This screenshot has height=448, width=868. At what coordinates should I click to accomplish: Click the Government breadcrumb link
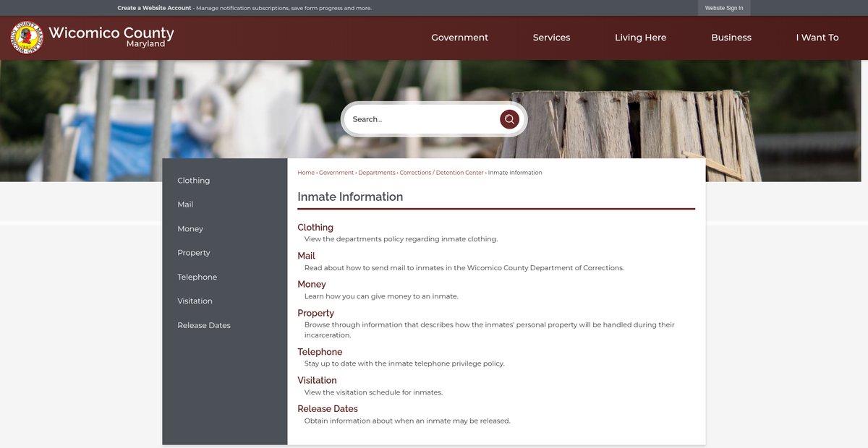336,173
